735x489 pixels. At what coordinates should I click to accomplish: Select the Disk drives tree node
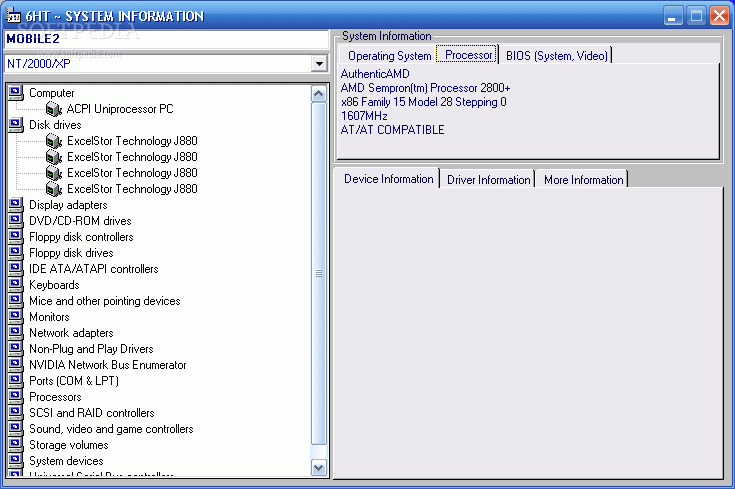tap(55, 125)
